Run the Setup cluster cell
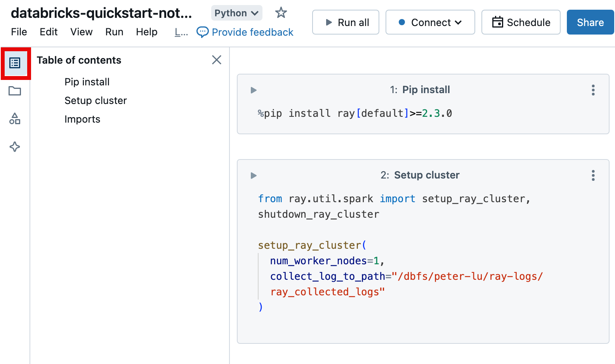Image resolution: width=615 pixels, height=364 pixels. (x=254, y=176)
